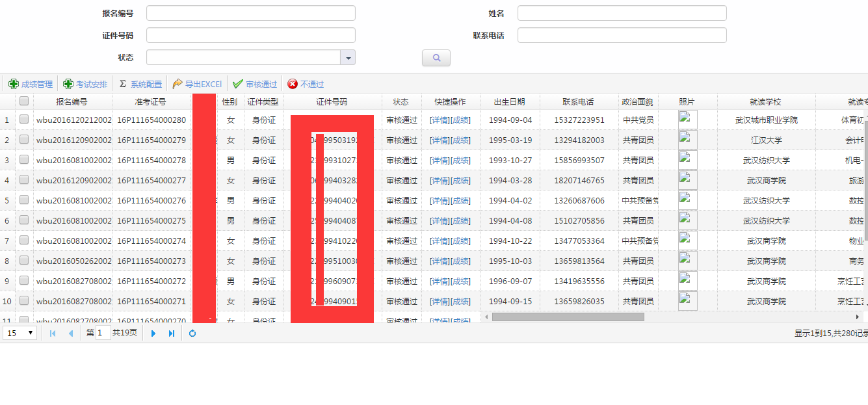Expand the 状态 dropdown arrow
Viewport: 868px width, 405px height.
point(348,58)
